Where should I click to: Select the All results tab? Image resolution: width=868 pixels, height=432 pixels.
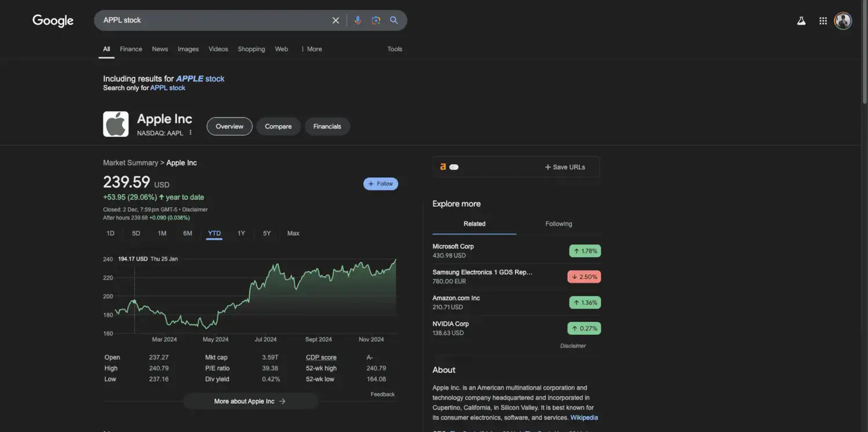click(x=106, y=49)
